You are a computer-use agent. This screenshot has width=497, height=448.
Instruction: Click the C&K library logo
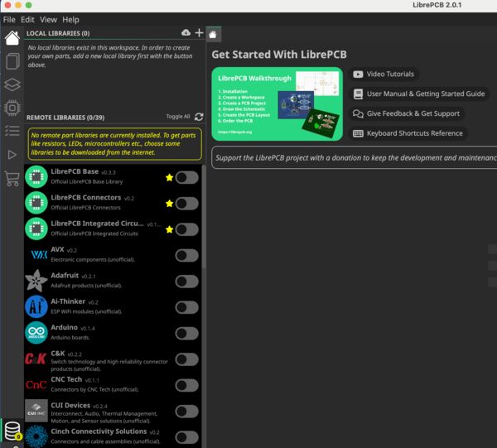click(36, 359)
